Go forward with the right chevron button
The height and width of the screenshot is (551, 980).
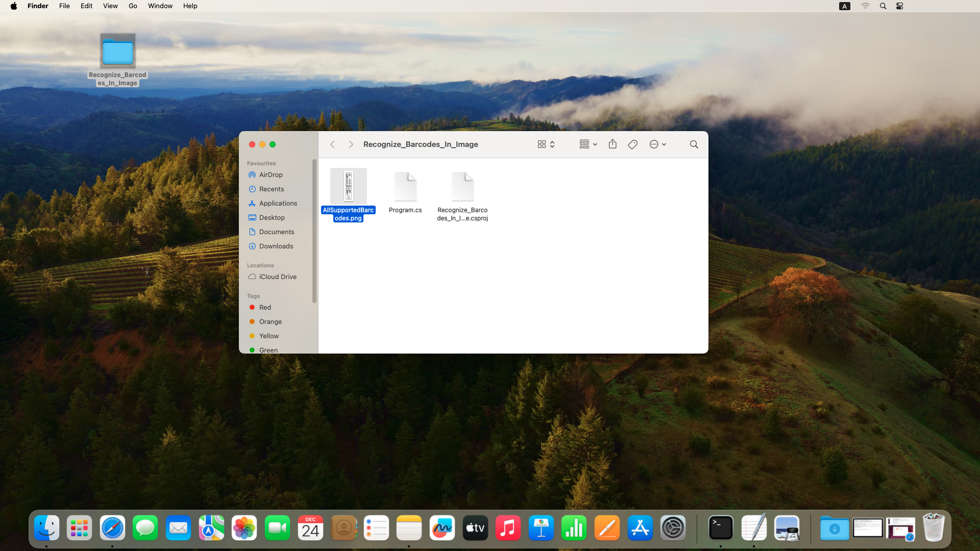(351, 144)
